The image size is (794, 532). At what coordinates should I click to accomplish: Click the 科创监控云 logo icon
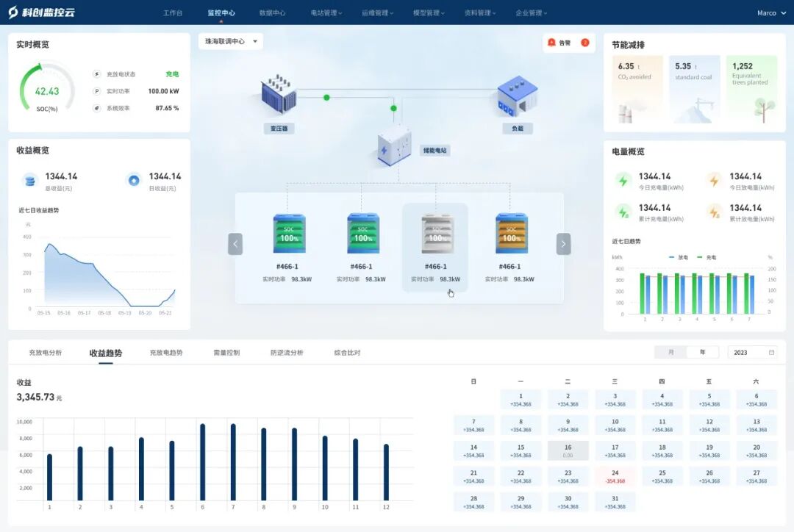click(x=13, y=12)
